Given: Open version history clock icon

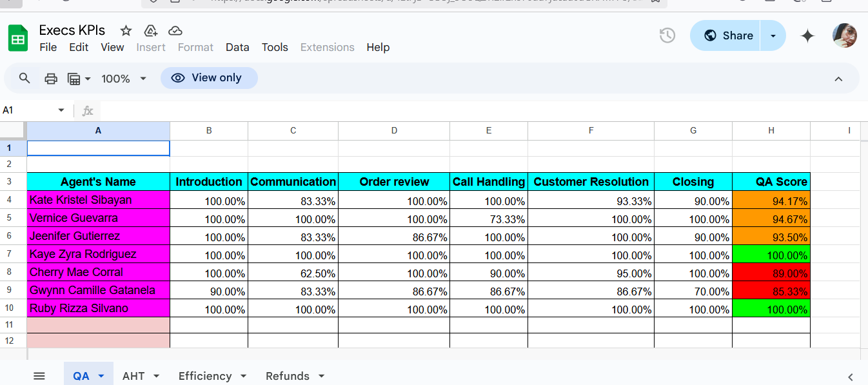Looking at the screenshot, I should coord(667,35).
